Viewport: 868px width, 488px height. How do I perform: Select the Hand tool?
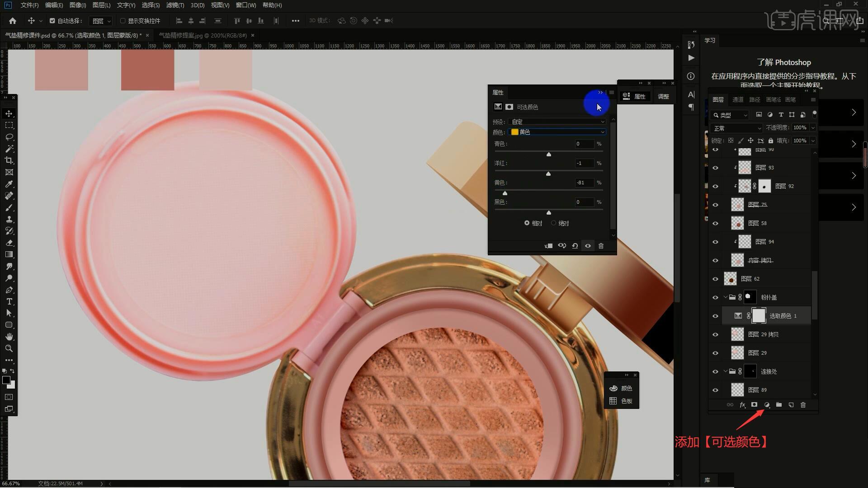pos(9,337)
